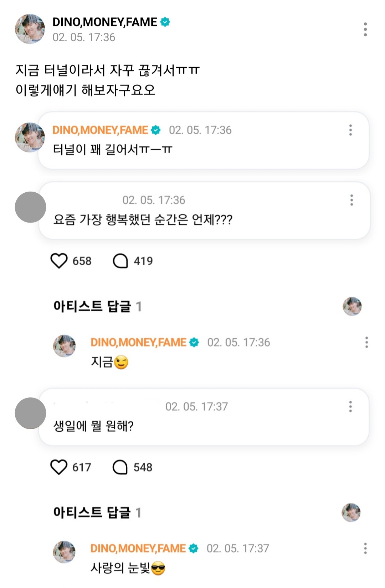Tap DINO,MONEY,FAME name on '지금' reply
The width and height of the screenshot is (385, 588).
138,342
